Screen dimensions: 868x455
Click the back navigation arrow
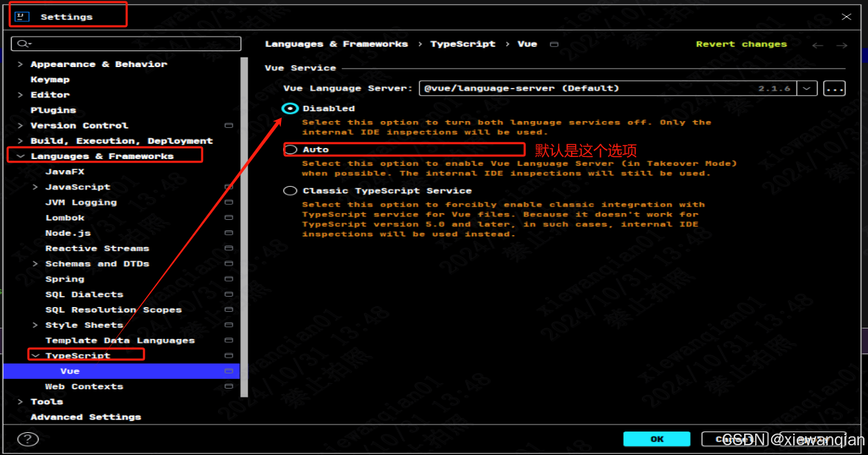pos(817,44)
